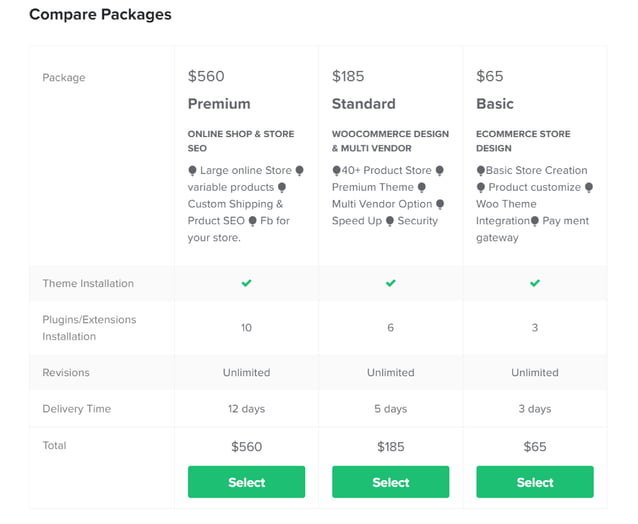Click the 'Theme Installation' row label
This screenshot has width=638, height=524.
tap(88, 283)
